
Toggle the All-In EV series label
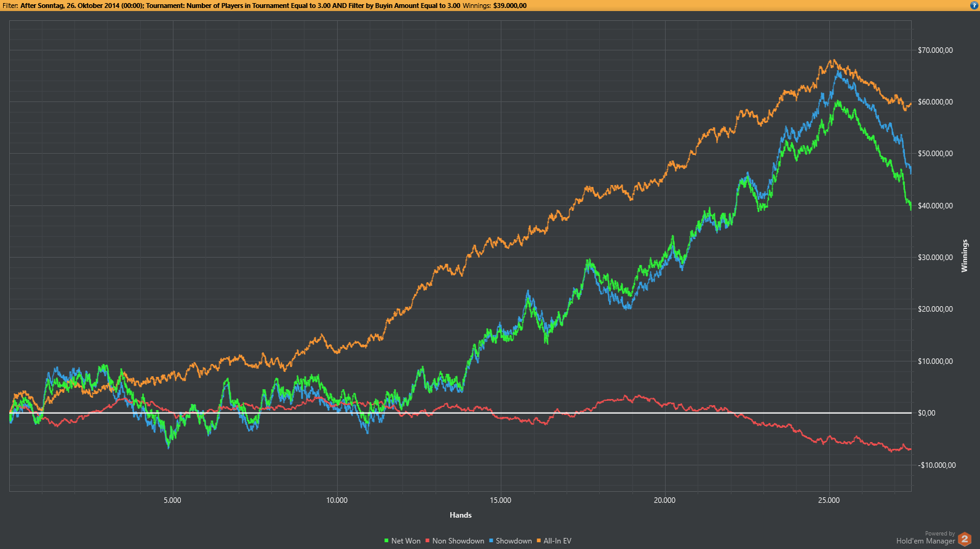click(x=557, y=541)
